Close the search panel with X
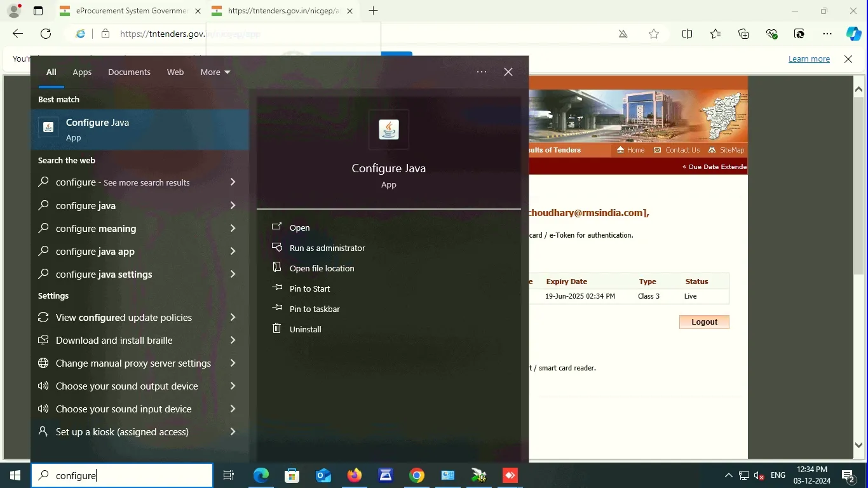The height and width of the screenshot is (488, 868). click(508, 72)
